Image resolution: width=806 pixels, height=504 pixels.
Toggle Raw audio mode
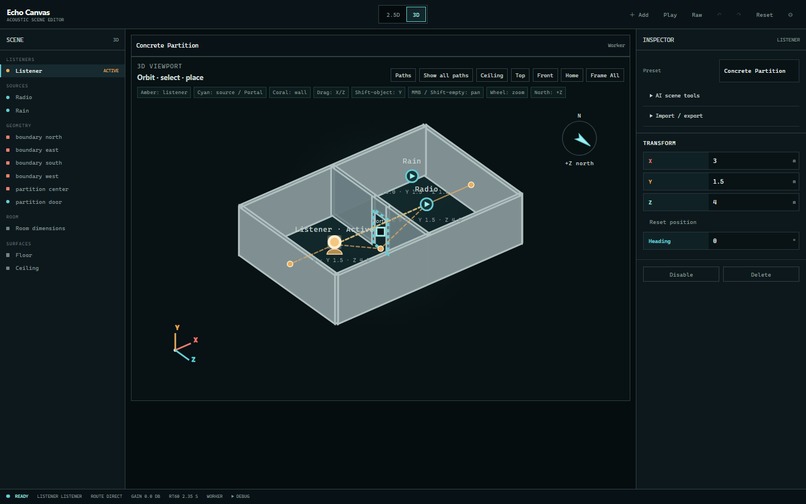(x=697, y=15)
